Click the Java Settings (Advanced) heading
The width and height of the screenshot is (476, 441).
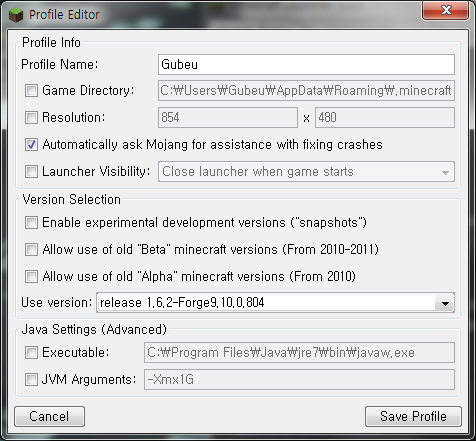tap(94, 329)
